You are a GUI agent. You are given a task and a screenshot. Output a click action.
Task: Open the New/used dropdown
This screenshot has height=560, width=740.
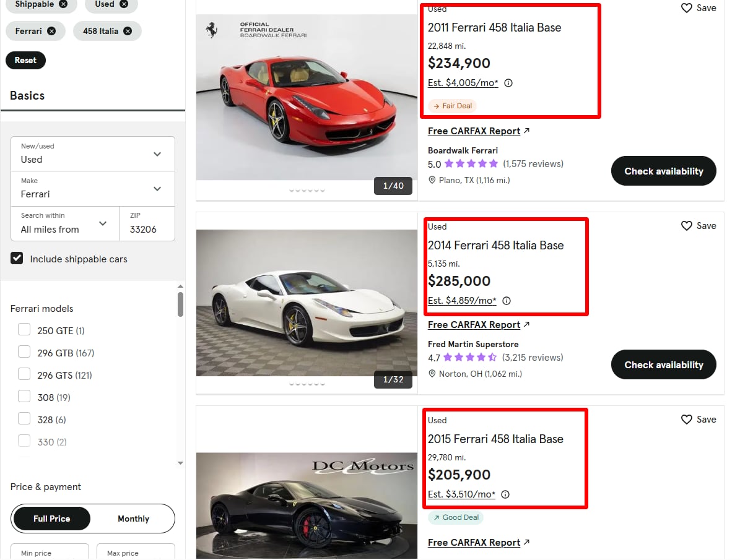[93, 153]
